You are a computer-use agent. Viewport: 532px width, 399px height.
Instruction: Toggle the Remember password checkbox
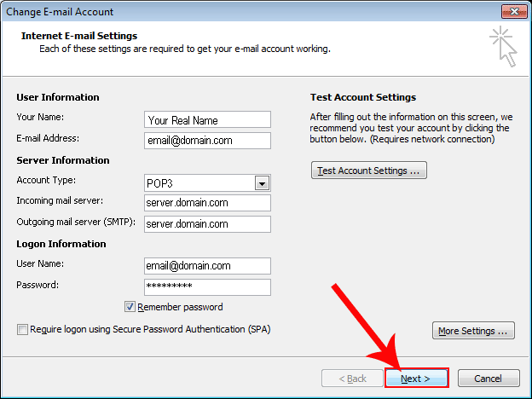tap(130, 307)
